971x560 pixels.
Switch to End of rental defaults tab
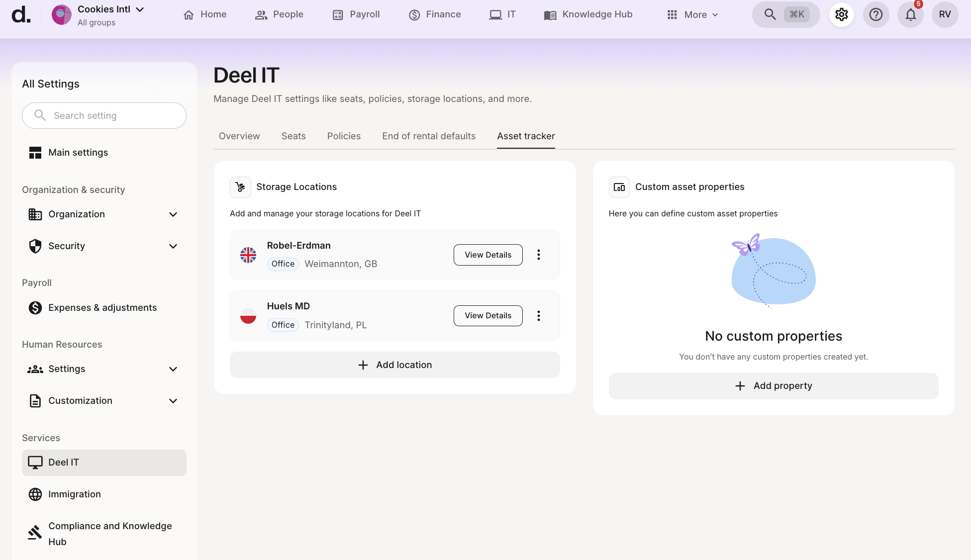coord(428,136)
